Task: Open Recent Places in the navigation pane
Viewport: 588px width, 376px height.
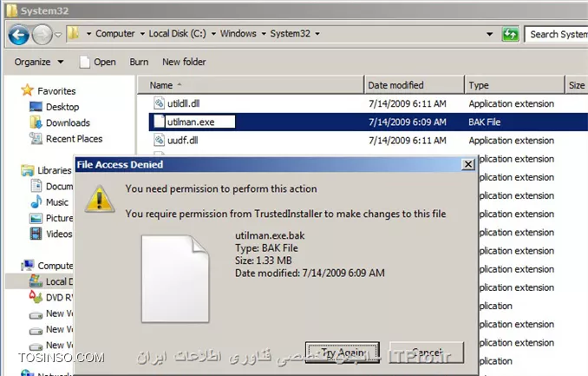Action: (x=75, y=139)
